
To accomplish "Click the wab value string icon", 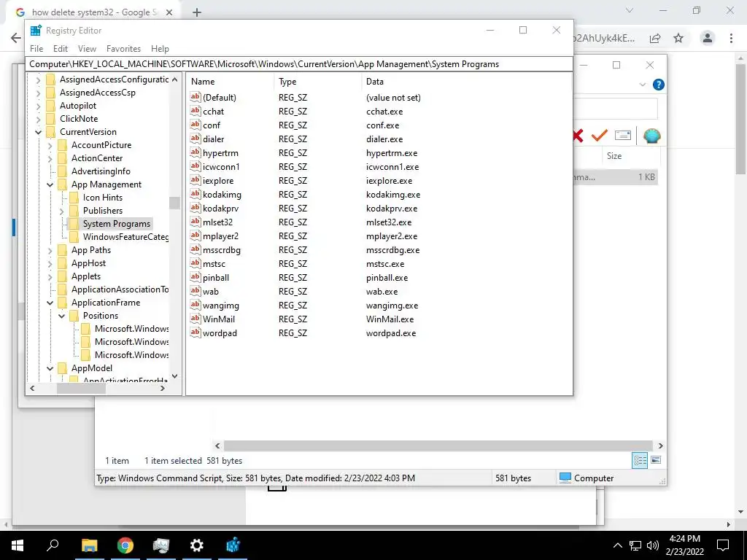I will (x=196, y=291).
